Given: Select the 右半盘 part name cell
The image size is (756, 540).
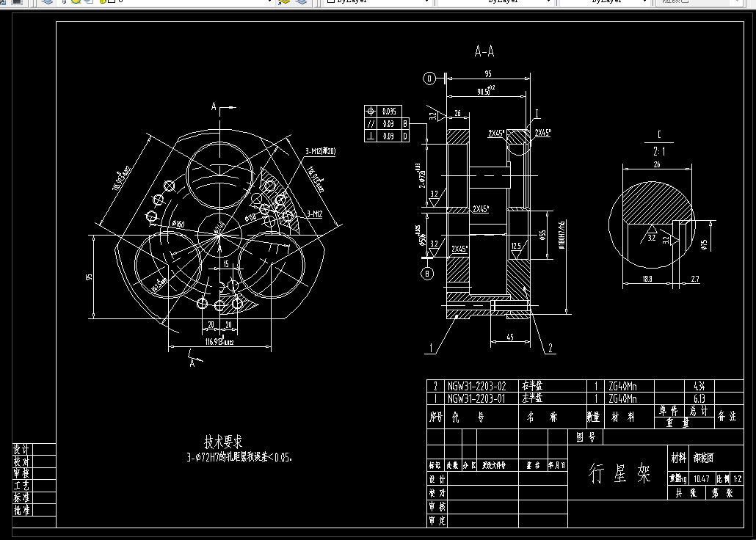Looking at the screenshot, I should [x=532, y=386].
